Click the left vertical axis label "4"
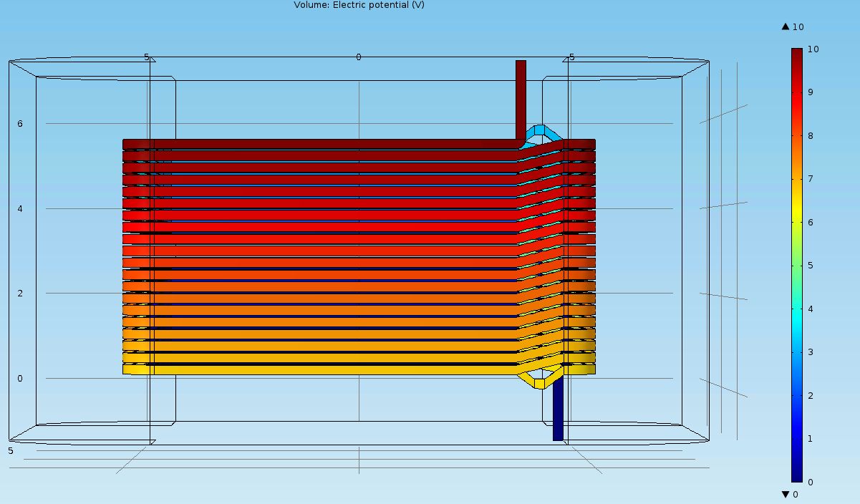 (x=20, y=209)
